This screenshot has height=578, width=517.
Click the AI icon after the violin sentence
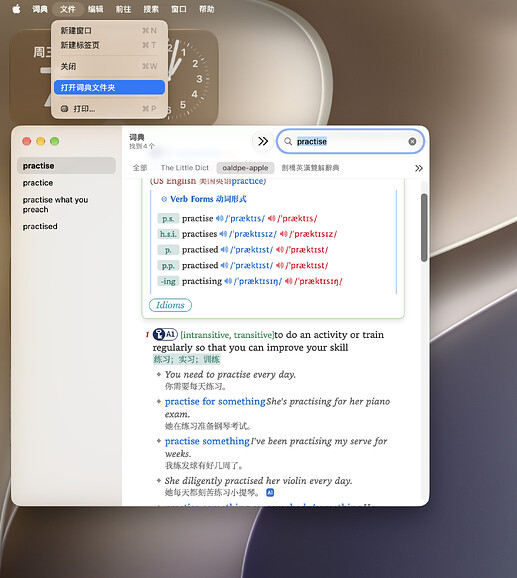[270, 492]
